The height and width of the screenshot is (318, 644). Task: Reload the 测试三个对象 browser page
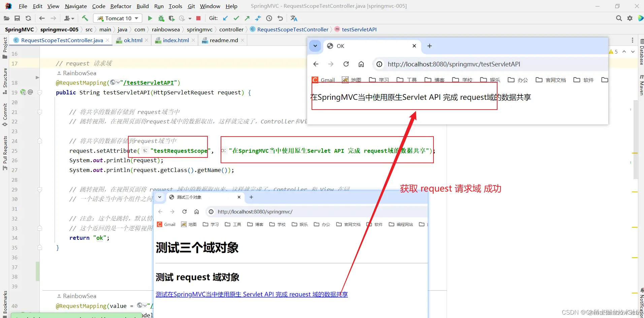[184, 212]
